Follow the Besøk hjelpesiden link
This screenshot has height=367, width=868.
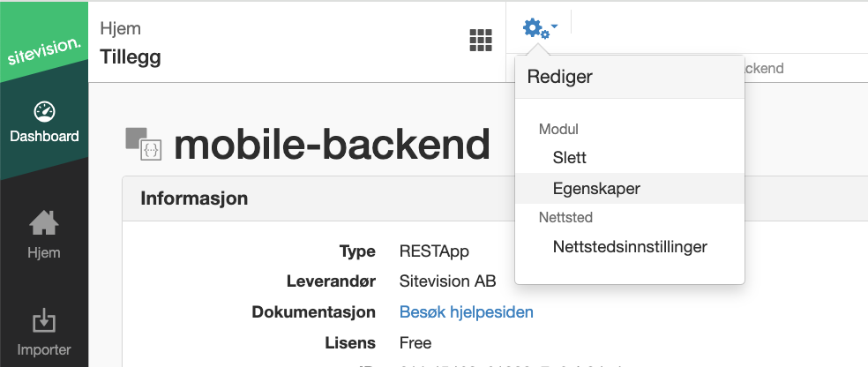(466, 312)
